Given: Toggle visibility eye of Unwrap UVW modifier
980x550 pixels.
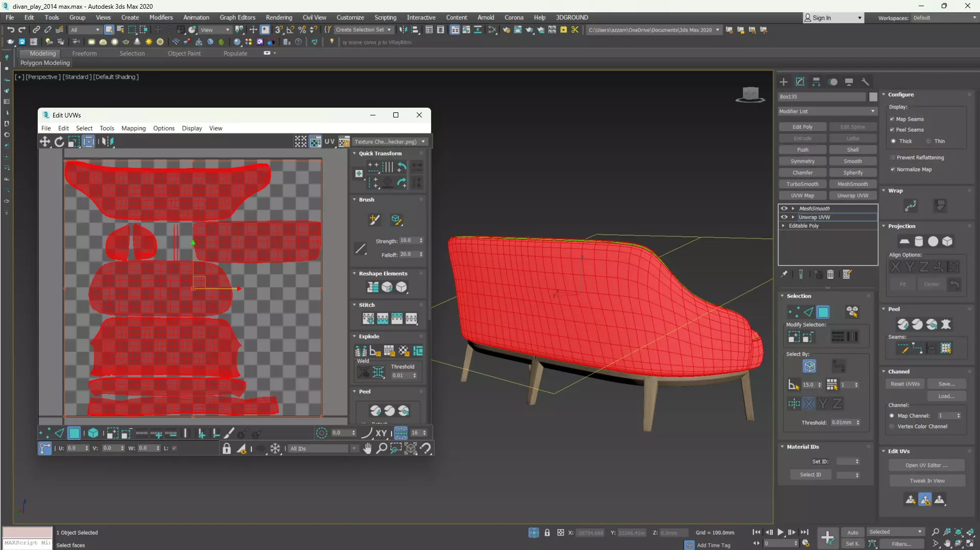Looking at the screenshot, I should click(x=784, y=217).
